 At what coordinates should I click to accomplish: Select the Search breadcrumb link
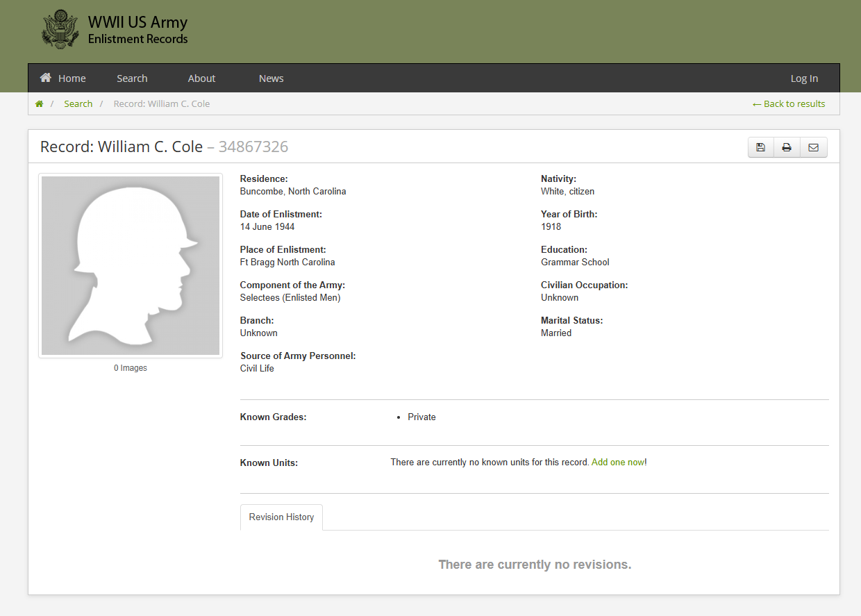(x=78, y=104)
